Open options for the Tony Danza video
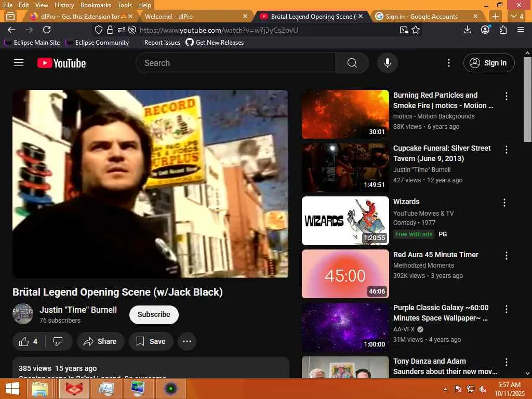 [506, 362]
